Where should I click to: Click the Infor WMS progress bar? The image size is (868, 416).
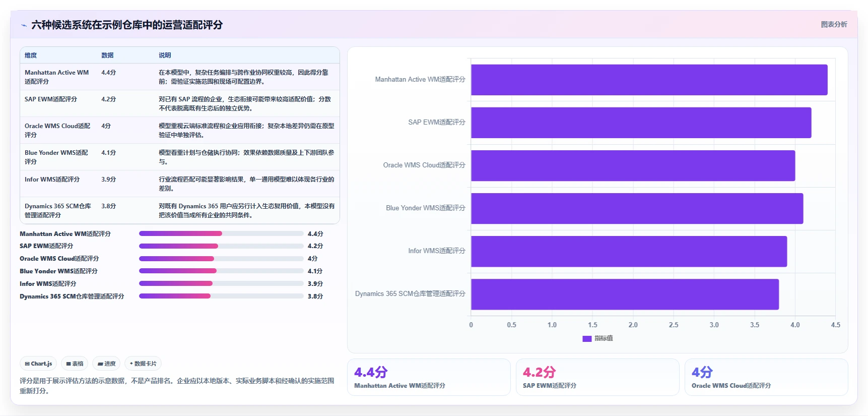tap(221, 283)
